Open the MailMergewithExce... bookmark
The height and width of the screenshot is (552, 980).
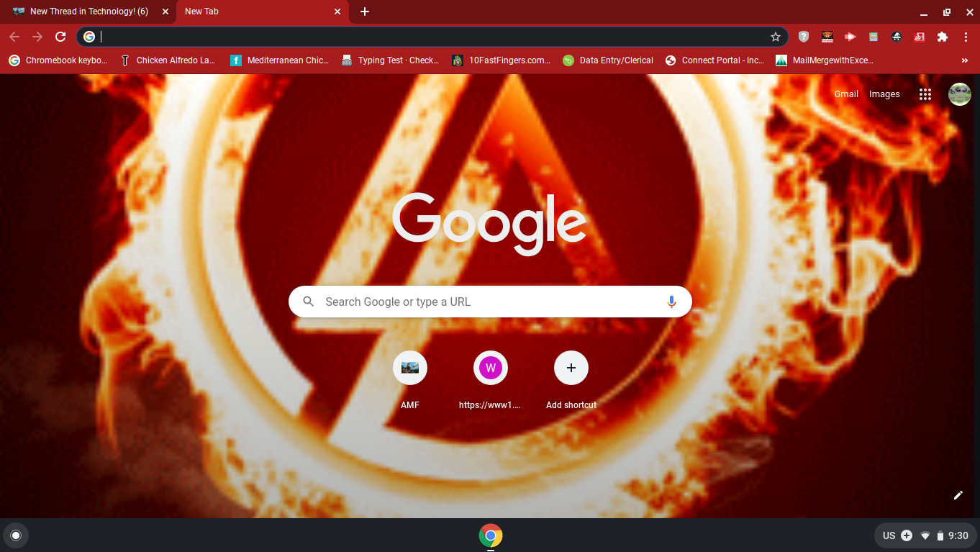click(x=825, y=60)
